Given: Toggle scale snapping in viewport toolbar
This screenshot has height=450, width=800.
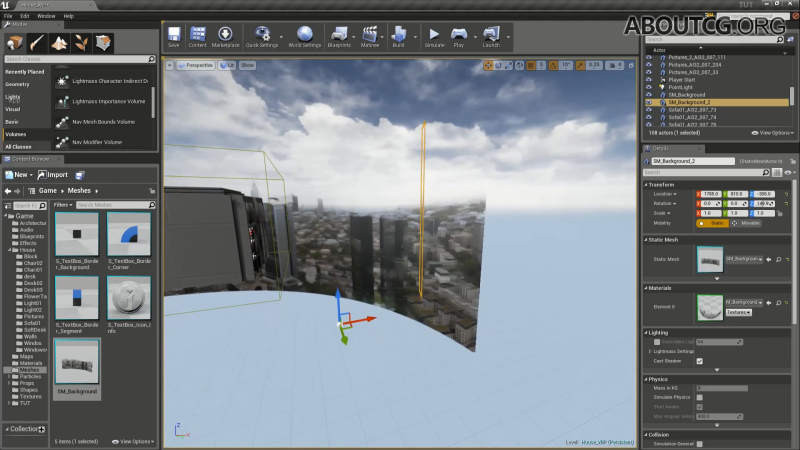Looking at the screenshot, I should [x=580, y=65].
